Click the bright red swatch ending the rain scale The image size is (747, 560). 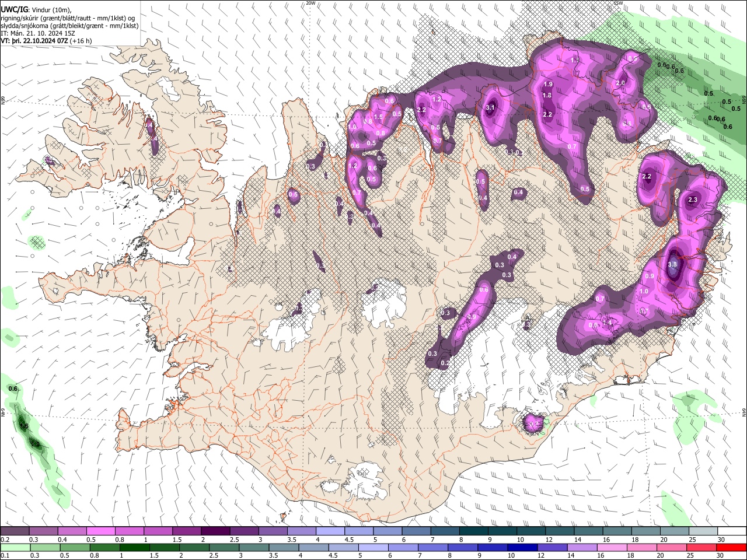(x=732, y=547)
